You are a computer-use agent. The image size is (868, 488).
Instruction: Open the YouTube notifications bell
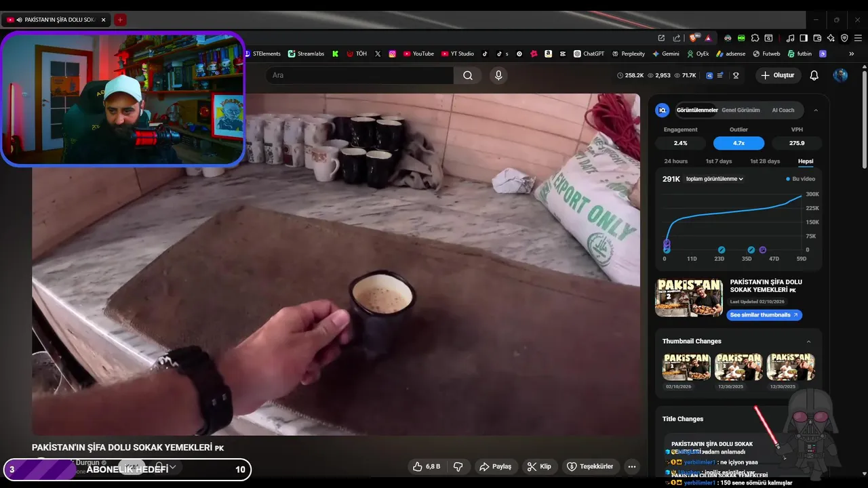(x=814, y=75)
